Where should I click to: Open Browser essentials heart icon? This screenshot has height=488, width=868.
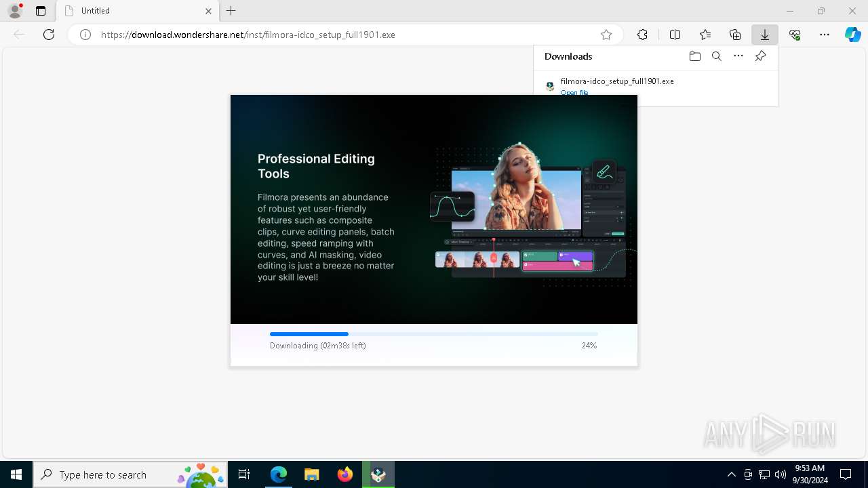click(x=795, y=35)
